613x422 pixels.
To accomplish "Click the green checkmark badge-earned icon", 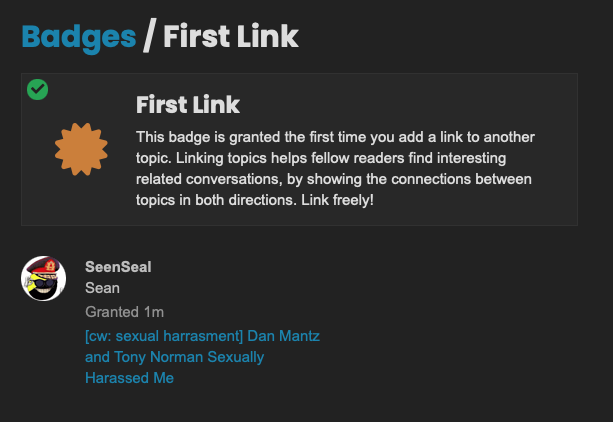I will (37, 89).
